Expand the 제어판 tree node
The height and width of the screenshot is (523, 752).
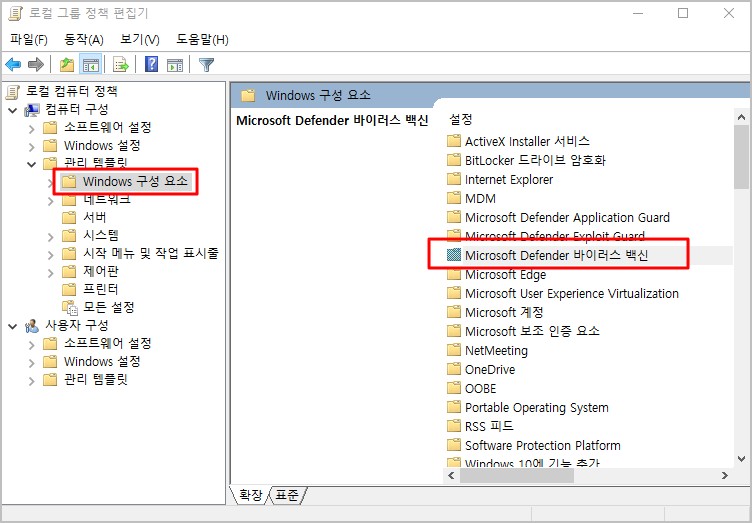[x=50, y=273]
